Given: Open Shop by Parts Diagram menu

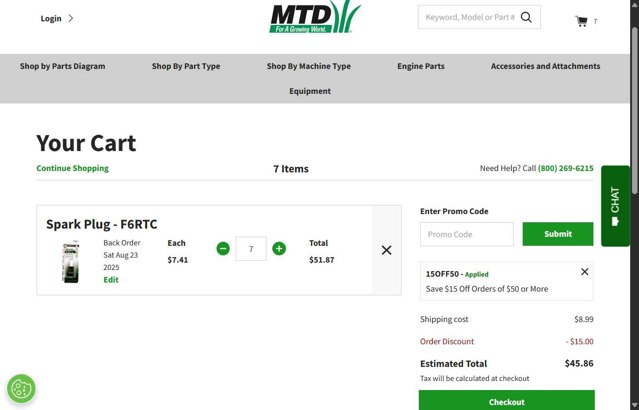Looking at the screenshot, I should coord(62,66).
